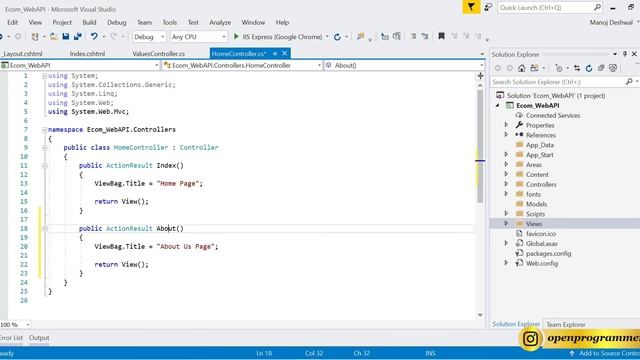The image size is (640, 360).
Task: Collapse the namespace block at line 7
Action: [x=44, y=130]
